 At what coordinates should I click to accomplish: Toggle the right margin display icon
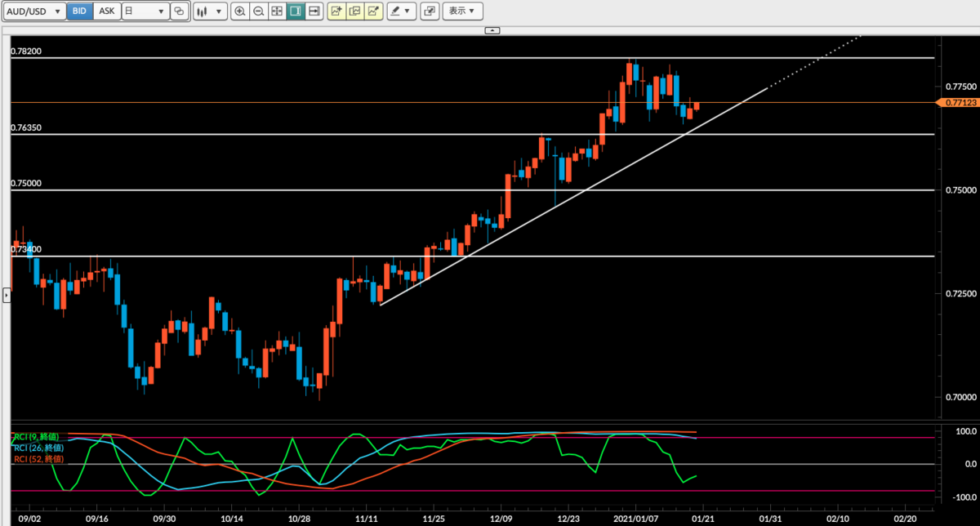tap(296, 11)
